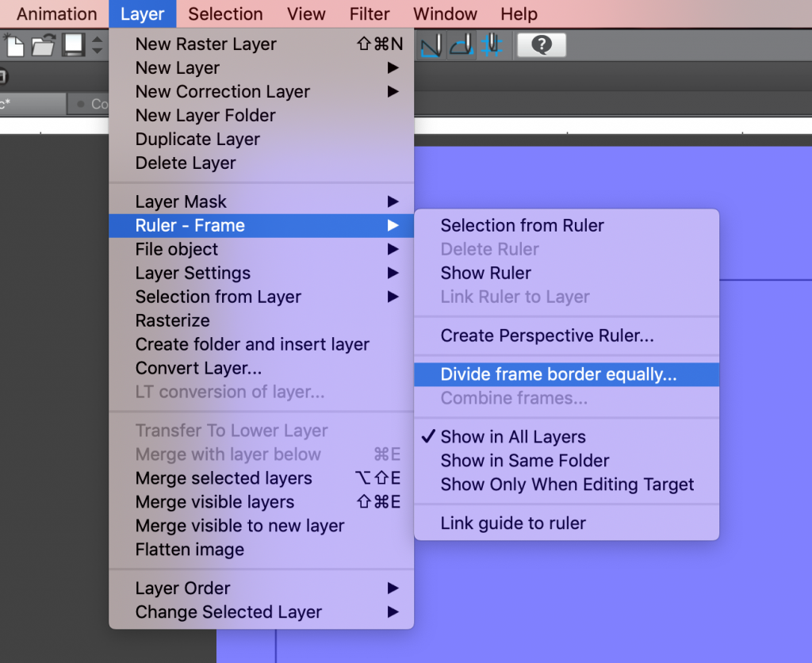Uncheck Show in All Layers
812x663 pixels.
pos(566,437)
